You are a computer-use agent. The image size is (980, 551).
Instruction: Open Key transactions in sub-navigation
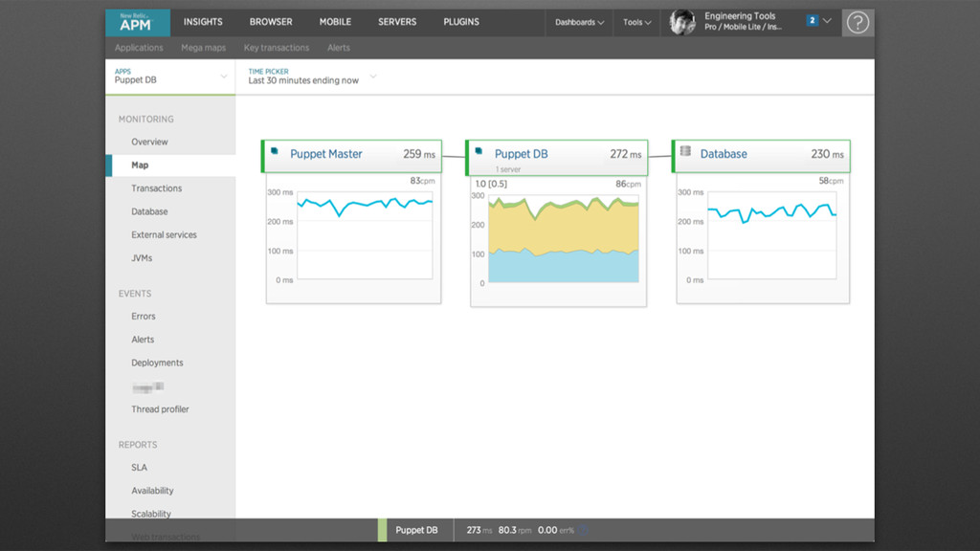point(277,48)
